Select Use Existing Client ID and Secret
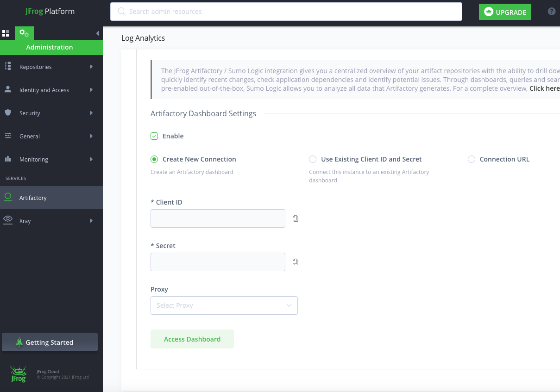The width and height of the screenshot is (560, 392). tap(313, 159)
